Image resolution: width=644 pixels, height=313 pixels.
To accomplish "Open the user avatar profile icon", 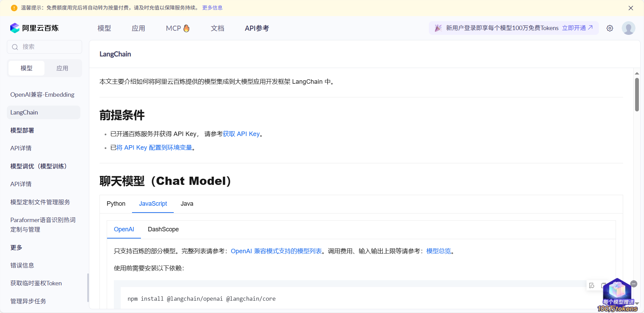I will click(x=628, y=28).
